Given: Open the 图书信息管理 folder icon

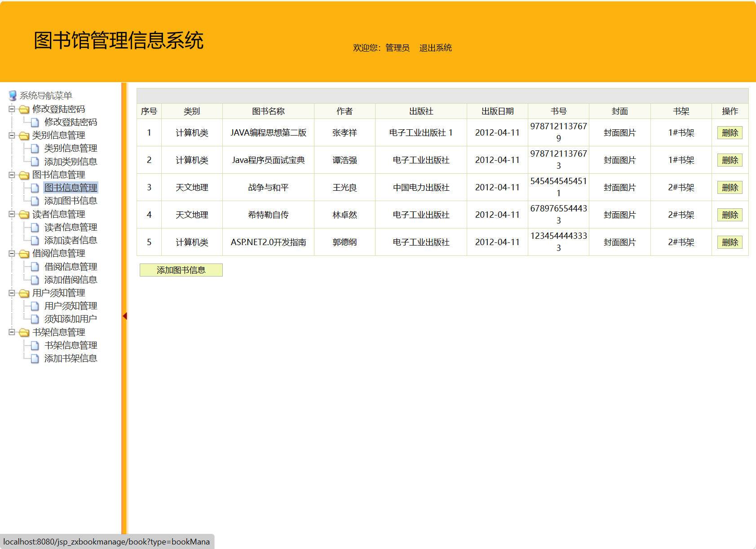Looking at the screenshot, I should pyautogui.click(x=24, y=175).
